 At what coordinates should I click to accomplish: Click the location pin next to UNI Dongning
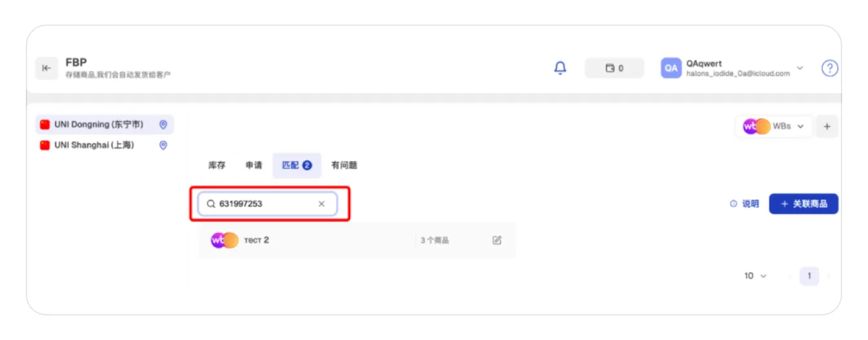[163, 125]
